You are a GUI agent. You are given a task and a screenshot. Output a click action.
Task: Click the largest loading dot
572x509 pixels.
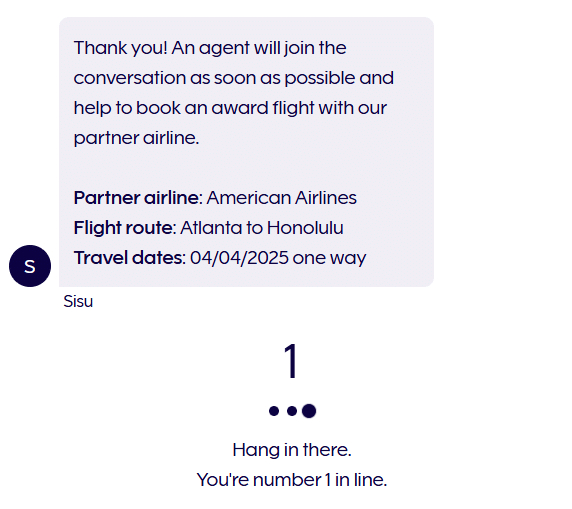[x=309, y=411]
